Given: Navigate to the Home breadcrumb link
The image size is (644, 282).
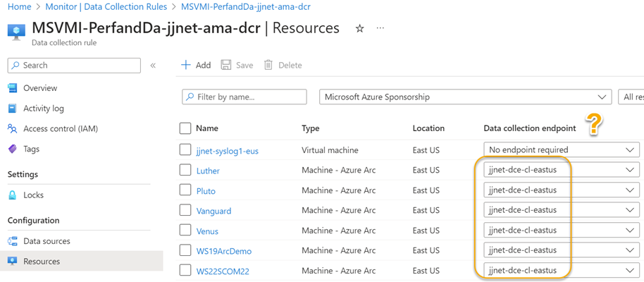Looking at the screenshot, I should tap(20, 6).
